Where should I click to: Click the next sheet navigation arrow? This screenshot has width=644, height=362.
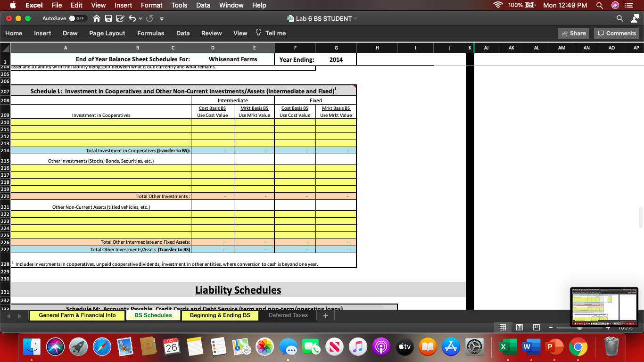pyautogui.click(x=19, y=316)
